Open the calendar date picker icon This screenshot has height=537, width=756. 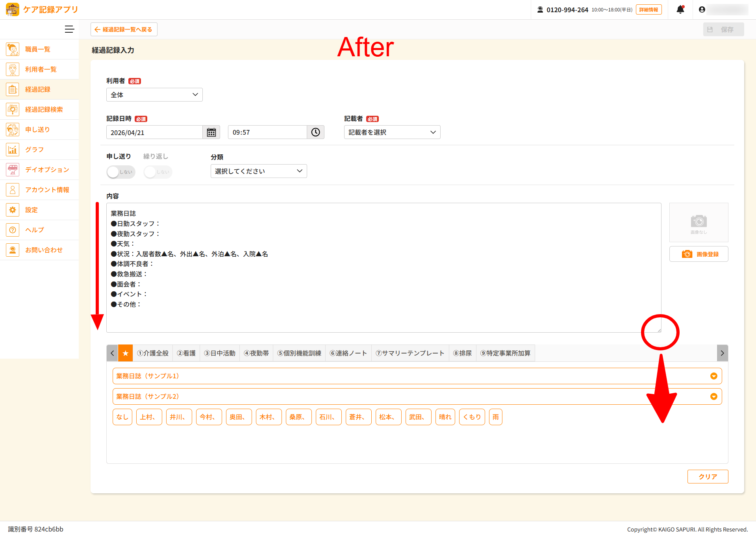211,132
